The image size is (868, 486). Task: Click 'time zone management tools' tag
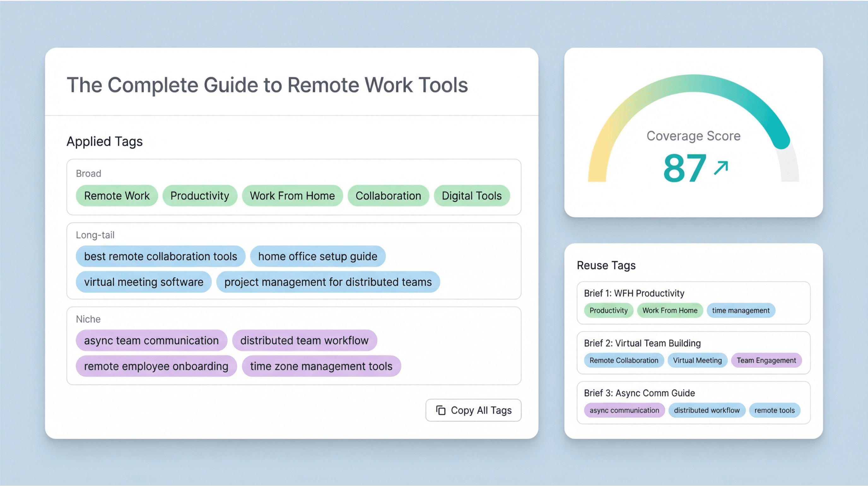pos(321,366)
